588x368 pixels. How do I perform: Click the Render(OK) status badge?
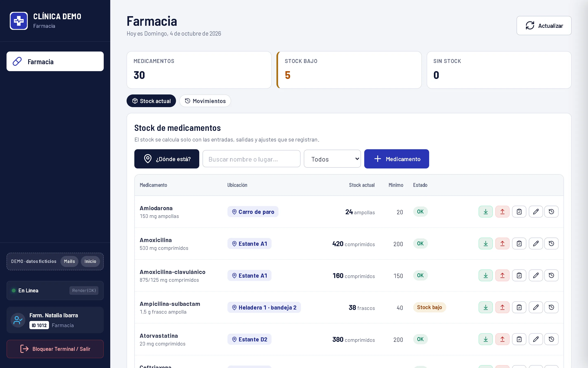pyautogui.click(x=84, y=291)
